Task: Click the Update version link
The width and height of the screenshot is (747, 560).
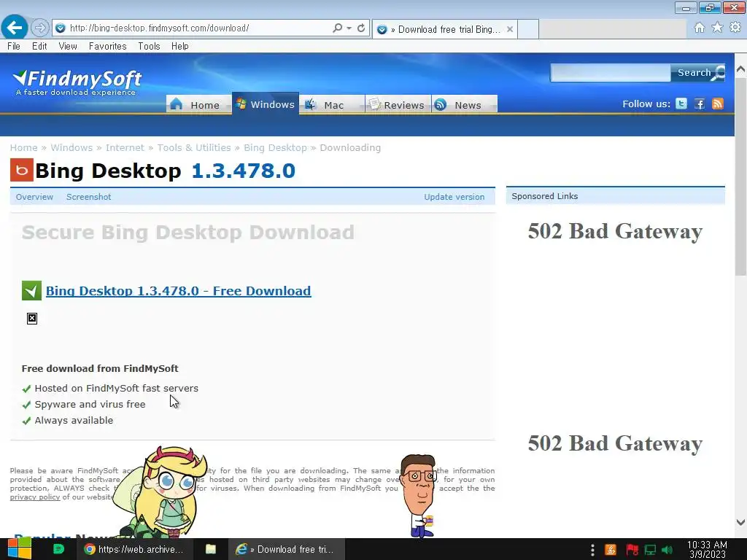Action: click(x=454, y=197)
